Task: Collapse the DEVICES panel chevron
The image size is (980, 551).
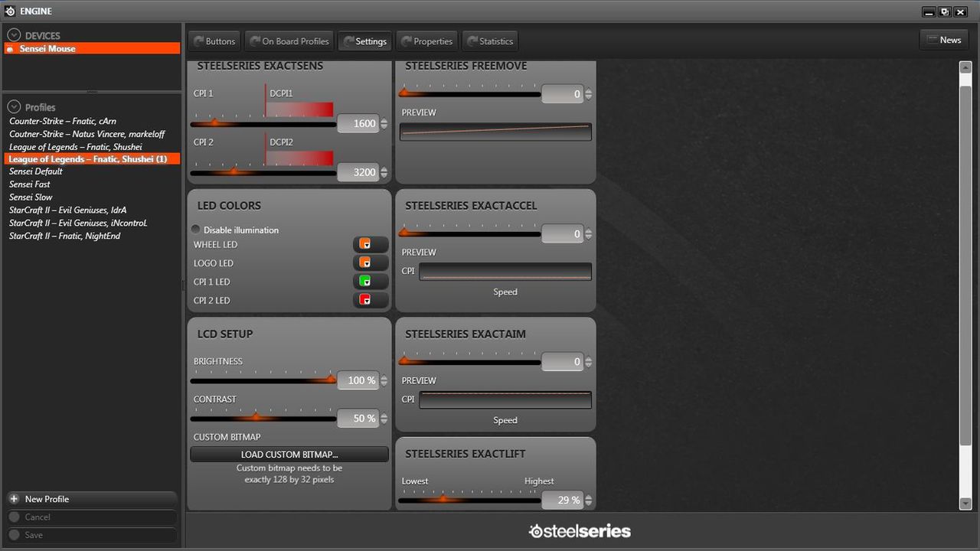Action: [x=13, y=34]
